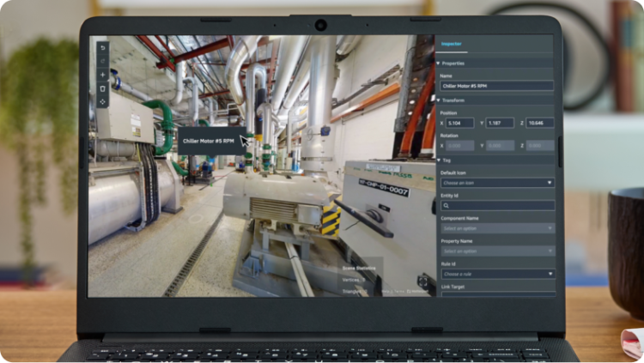Collapse the Tag section
This screenshot has height=363, width=644.
pyautogui.click(x=439, y=160)
